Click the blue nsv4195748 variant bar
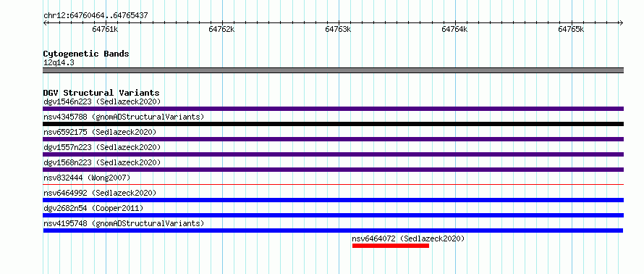This screenshot has width=644, height=274. [x=333, y=231]
